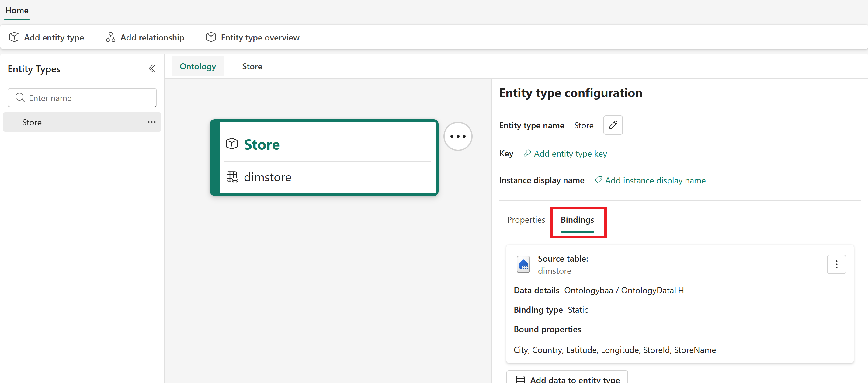Open more options for Store list item
Image resolution: width=868 pixels, height=383 pixels.
pyautogui.click(x=152, y=122)
